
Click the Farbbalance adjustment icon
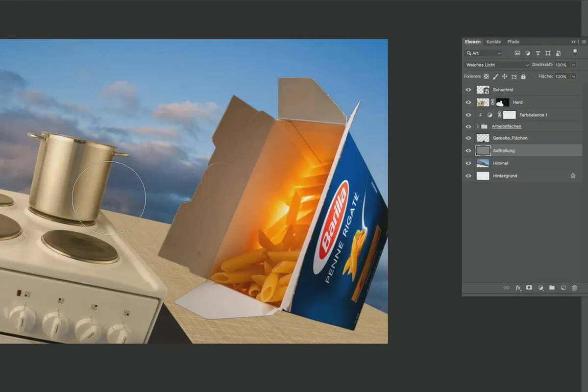click(489, 115)
